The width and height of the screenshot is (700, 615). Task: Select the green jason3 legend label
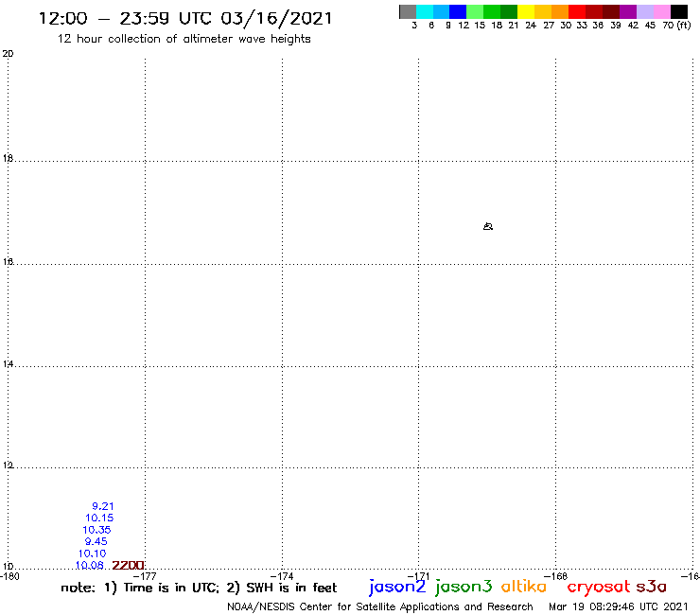[x=464, y=587]
